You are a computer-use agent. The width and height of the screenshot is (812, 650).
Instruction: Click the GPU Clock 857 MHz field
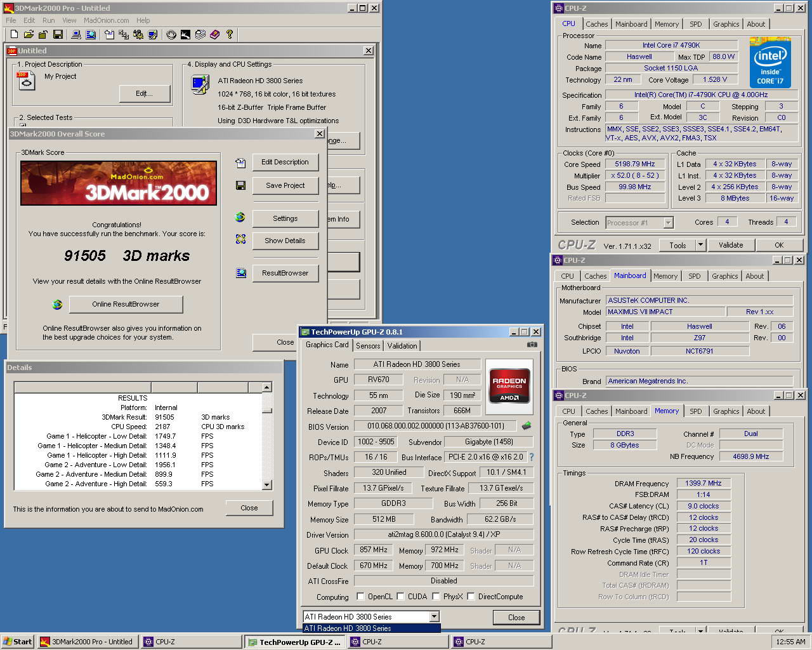373,550
